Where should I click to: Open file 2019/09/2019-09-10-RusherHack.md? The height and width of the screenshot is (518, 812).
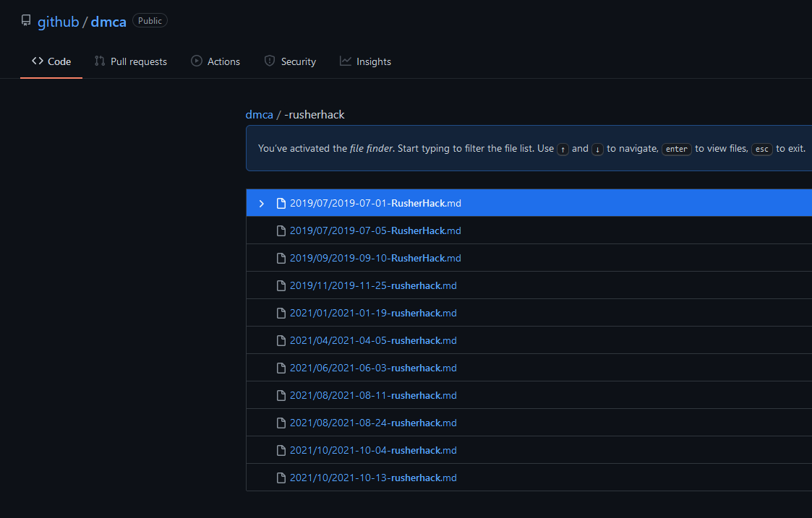[x=375, y=258]
